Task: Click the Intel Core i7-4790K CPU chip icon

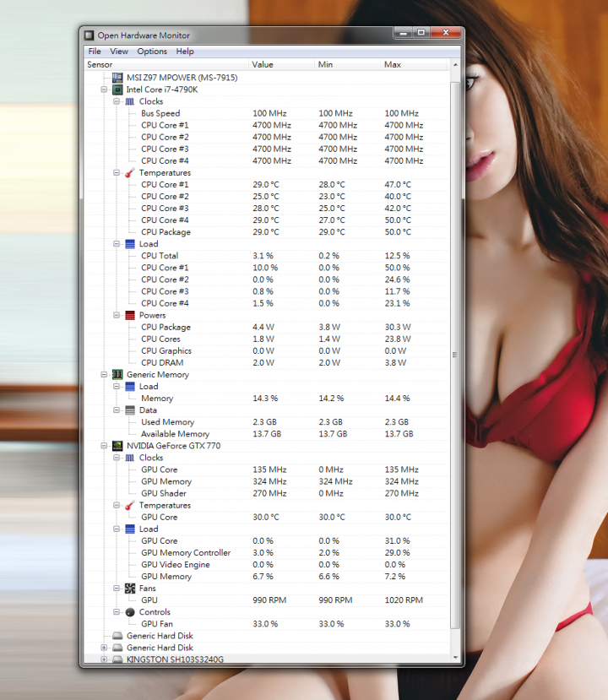Action: tap(117, 90)
